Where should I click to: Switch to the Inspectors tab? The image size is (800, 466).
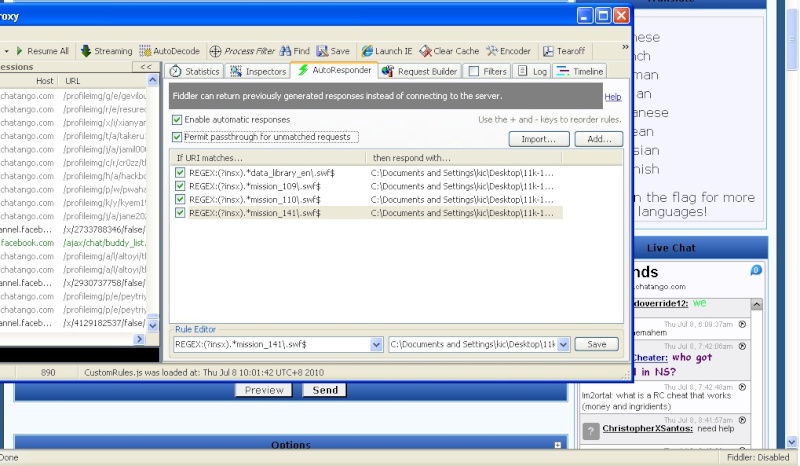(x=258, y=71)
